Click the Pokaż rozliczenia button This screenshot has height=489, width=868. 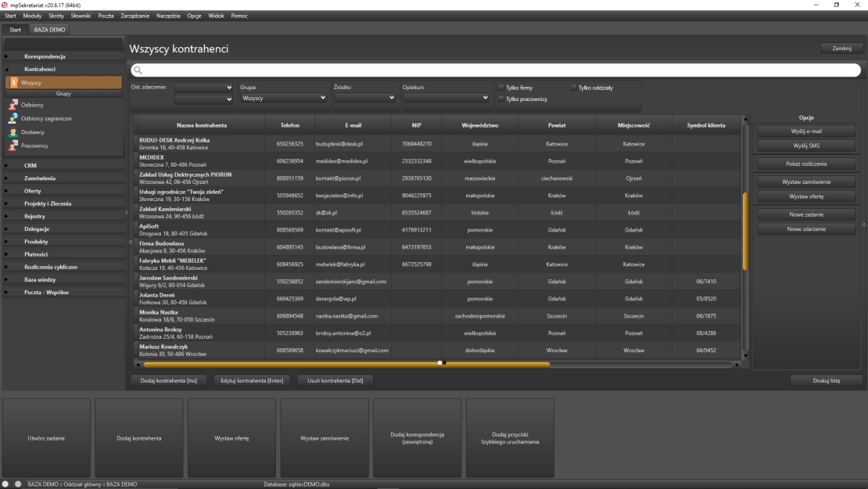[806, 164]
